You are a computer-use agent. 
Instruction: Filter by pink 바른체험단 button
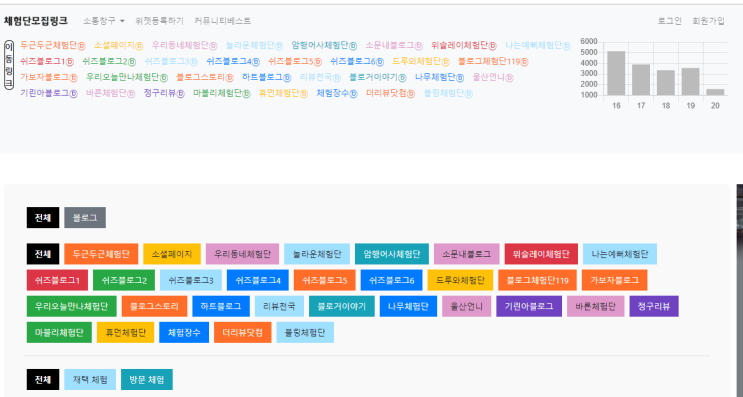click(596, 306)
